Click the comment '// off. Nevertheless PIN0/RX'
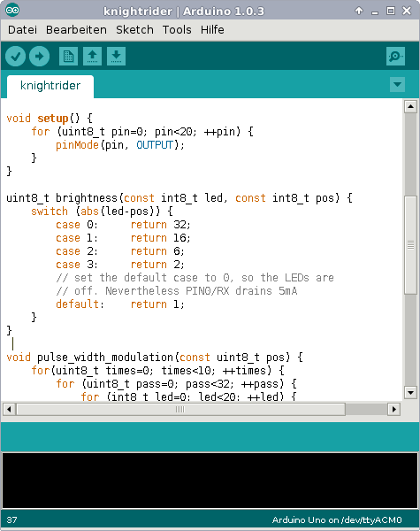This screenshot has width=420, height=531. (177, 291)
